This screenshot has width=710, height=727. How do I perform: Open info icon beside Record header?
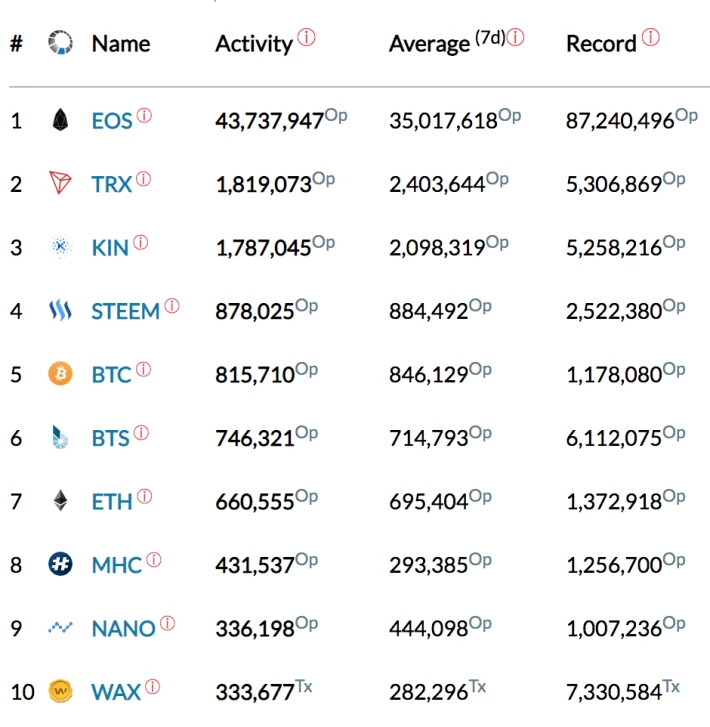(651, 37)
